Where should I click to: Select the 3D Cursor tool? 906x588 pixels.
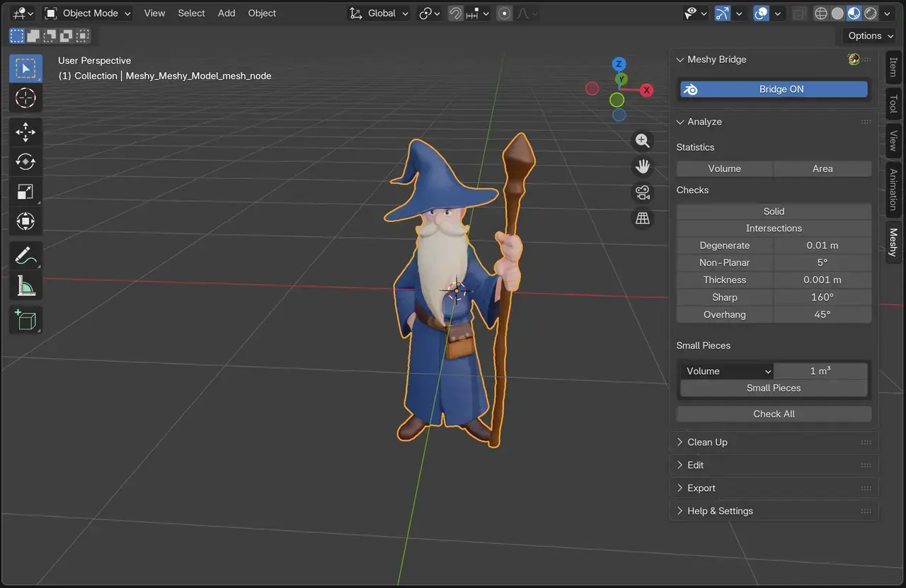tap(25, 98)
